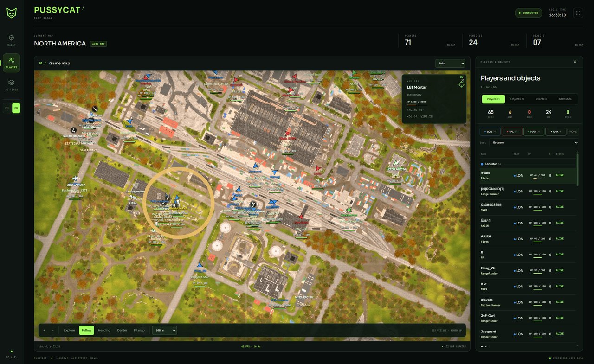The image size is (594, 364).
Task: Zoom in with the map plus button
Action: click(45, 330)
